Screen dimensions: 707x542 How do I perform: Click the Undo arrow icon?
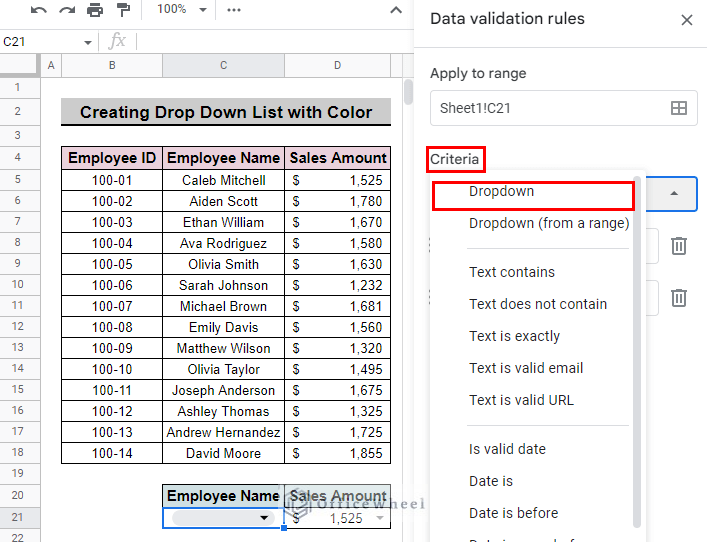pyautogui.click(x=39, y=10)
